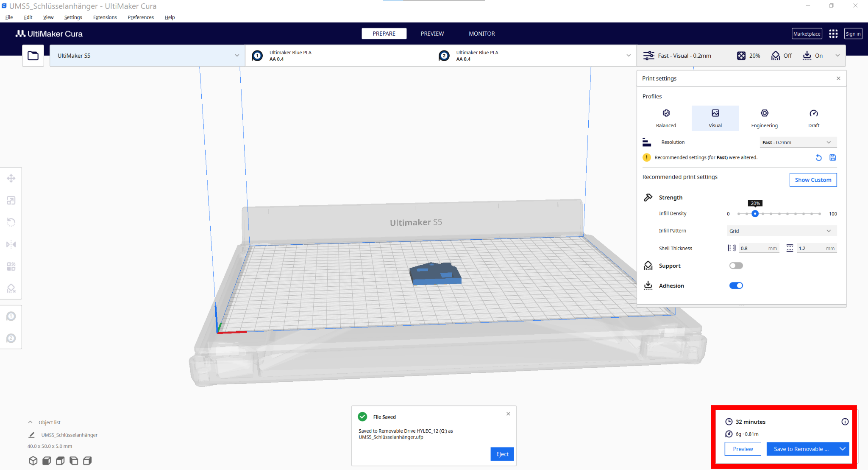Select the Engineering profile

coord(764,118)
